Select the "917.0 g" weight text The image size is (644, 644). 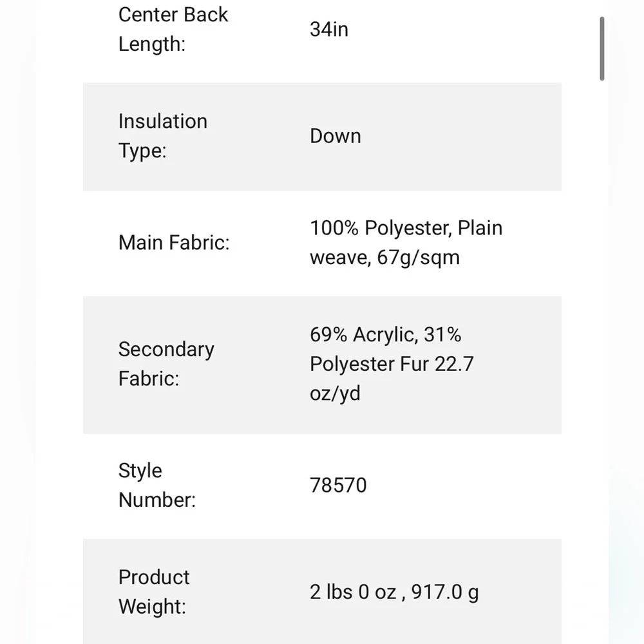(x=444, y=592)
